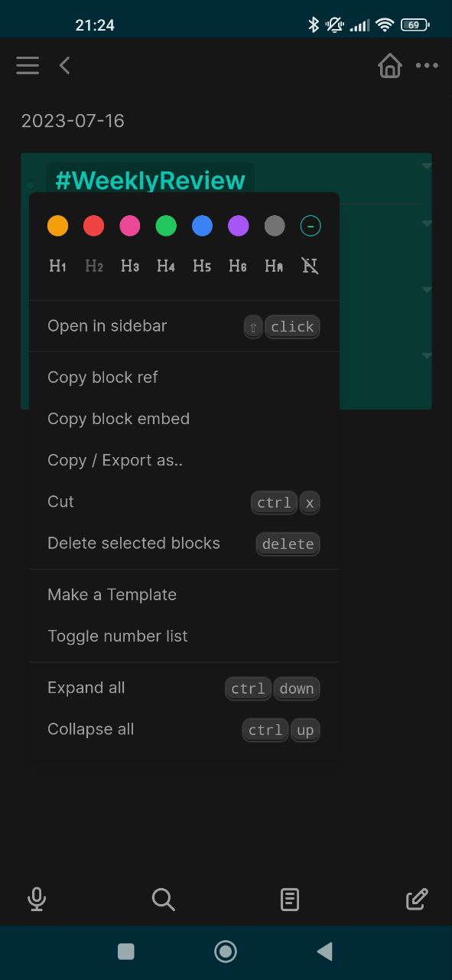Open the sidebar with the hamburger menu
Image resolution: width=452 pixels, height=980 pixels.
[x=28, y=65]
